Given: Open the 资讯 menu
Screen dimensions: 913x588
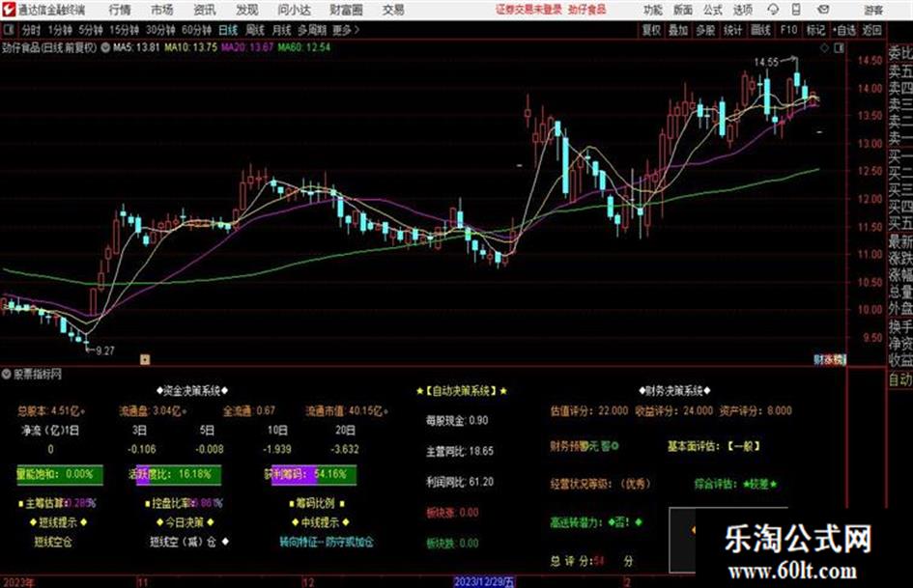Looking at the screenshot, I should click(205, 10).
